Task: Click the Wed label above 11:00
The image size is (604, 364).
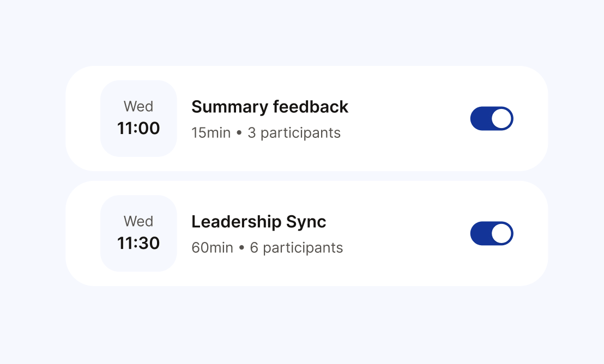Action: point(138,107)
